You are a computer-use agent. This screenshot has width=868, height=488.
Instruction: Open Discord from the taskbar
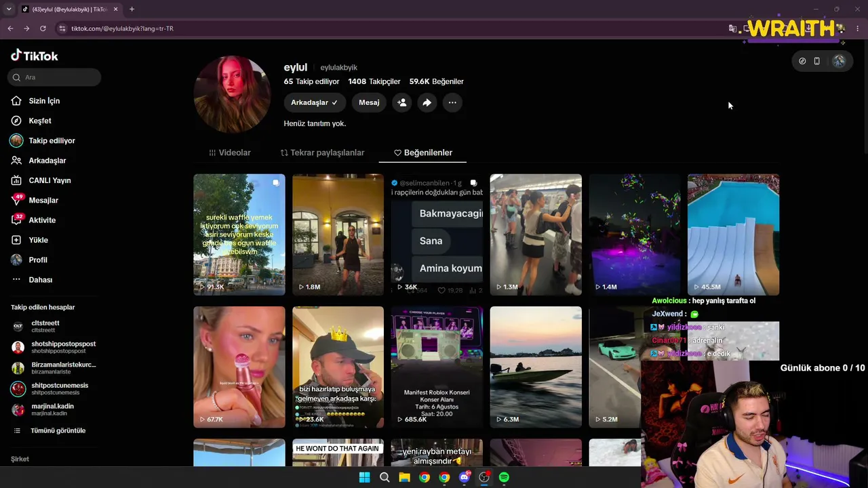[465, 477]
